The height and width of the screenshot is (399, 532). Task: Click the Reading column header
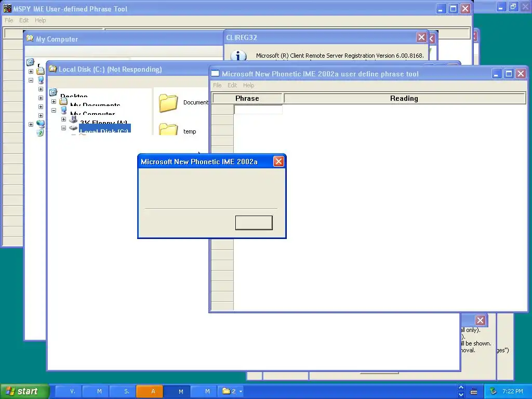point(404,98)
